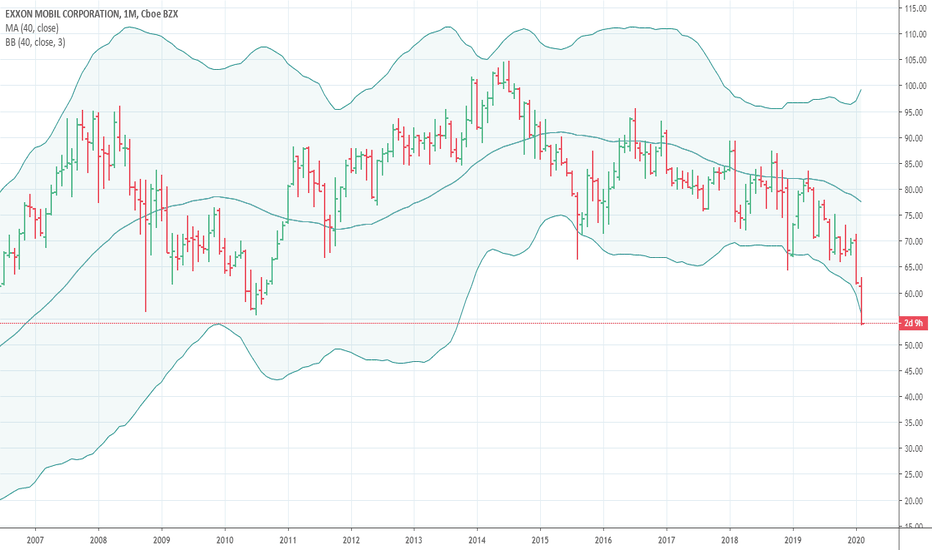The width and height of the screenshot is (932, 550).
Task: Click the 60.00 price axis label
Action: 915,294
